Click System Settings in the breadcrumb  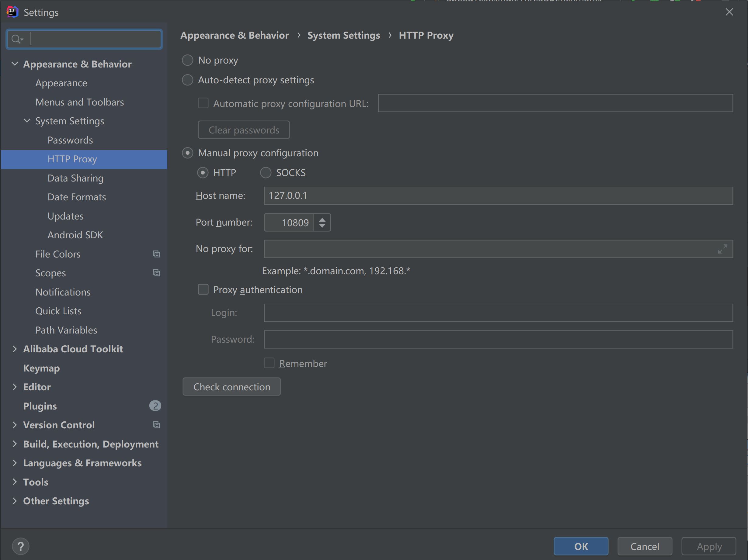(x=343, y=35)
